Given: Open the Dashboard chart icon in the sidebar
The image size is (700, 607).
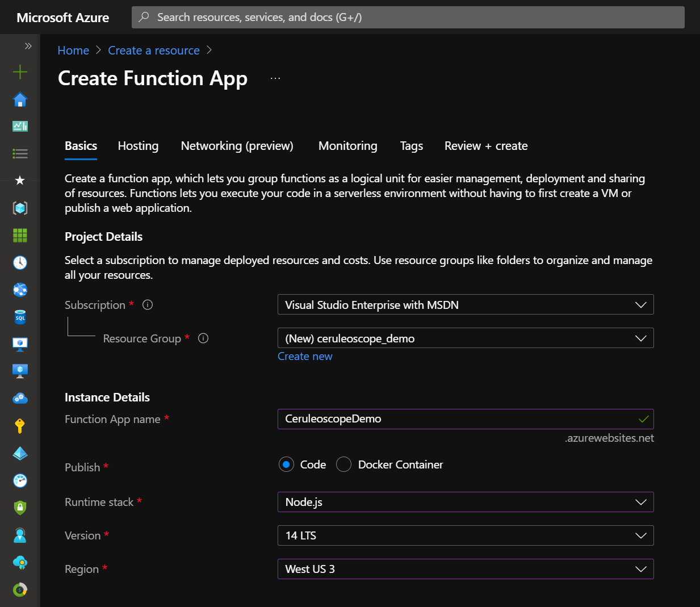Looking at the screenshot, I should [20, 126].
